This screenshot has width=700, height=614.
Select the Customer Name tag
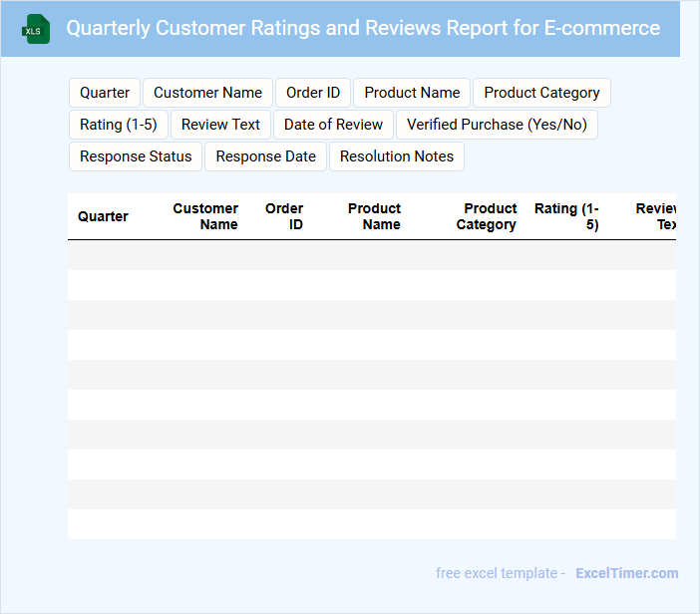coord(207,93)
